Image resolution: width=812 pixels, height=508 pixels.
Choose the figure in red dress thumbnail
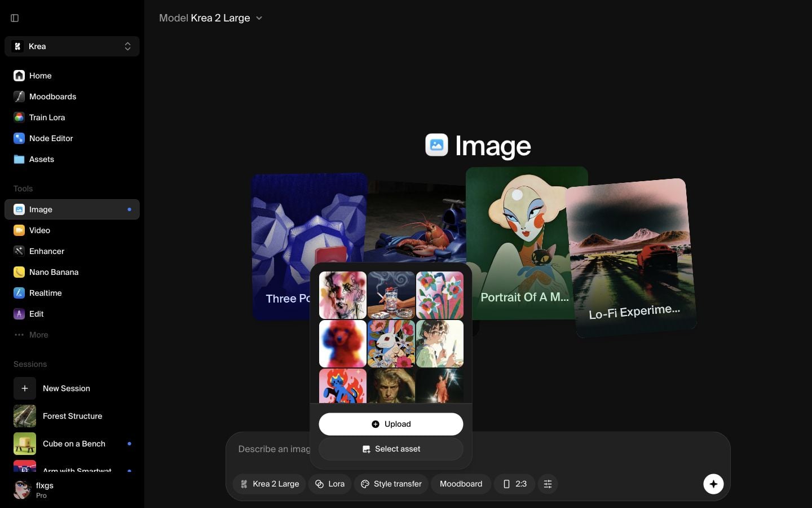coord(440,386)
